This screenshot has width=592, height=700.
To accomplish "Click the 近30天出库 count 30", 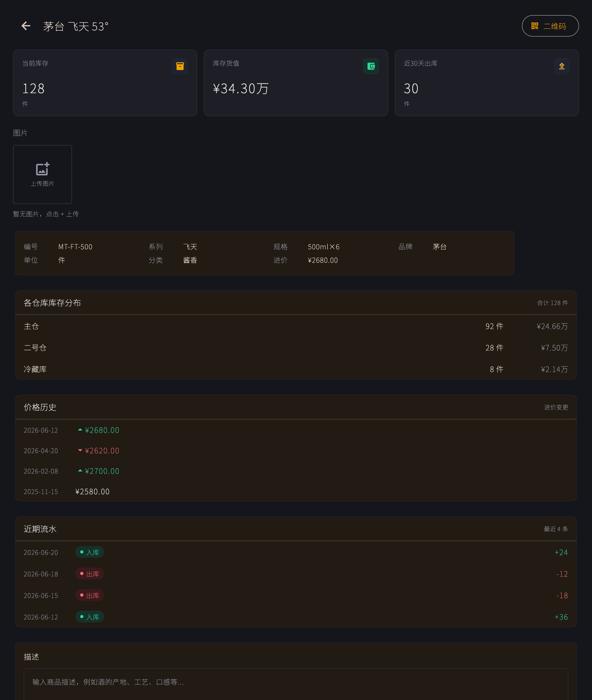I will click(x=411, y=89).
